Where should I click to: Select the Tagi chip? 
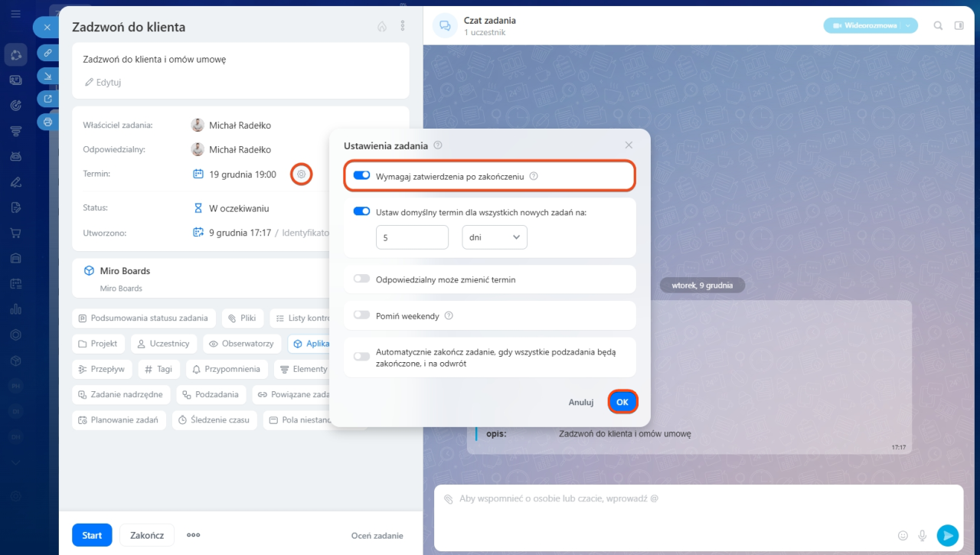(158, 369)
